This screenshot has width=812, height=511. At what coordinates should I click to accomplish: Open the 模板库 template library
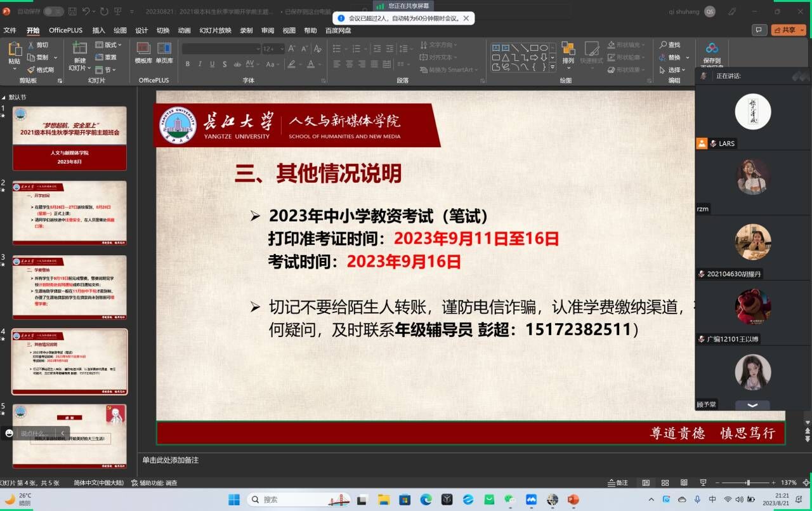tap(143, 53)
